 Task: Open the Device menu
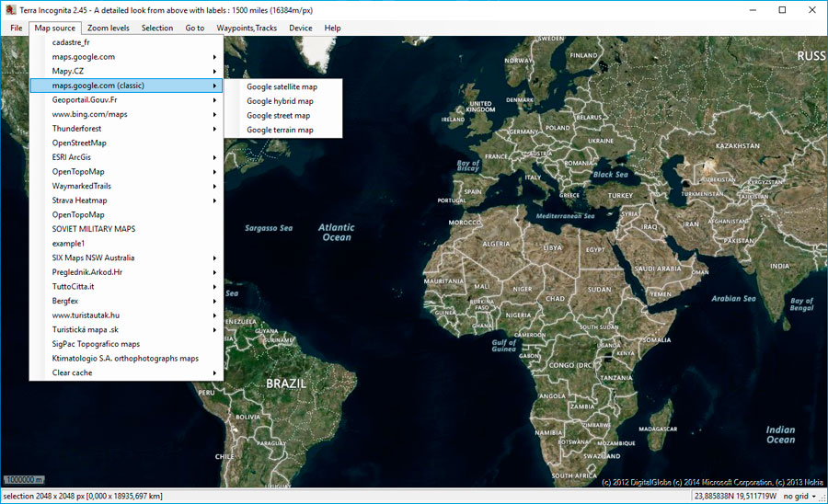coord(301,28)
